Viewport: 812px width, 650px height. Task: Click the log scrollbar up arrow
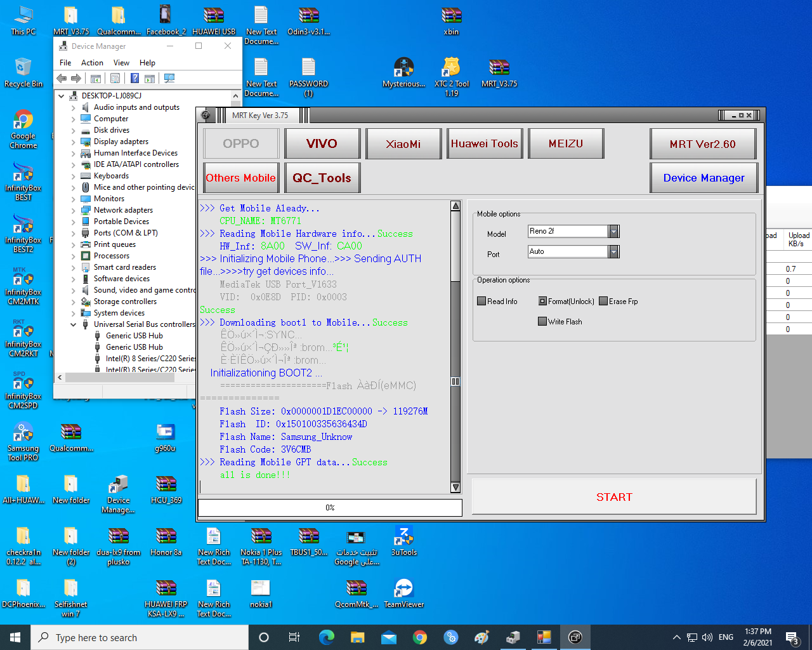(x=455, y=206)
